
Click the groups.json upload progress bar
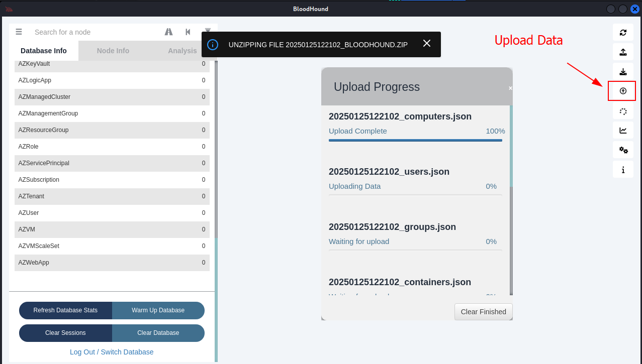[x=415, y=250]
